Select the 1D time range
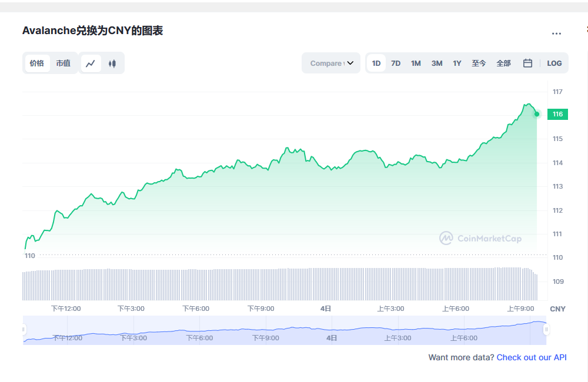The height and width of the screenshot is (382, 588). coord(376,63)
